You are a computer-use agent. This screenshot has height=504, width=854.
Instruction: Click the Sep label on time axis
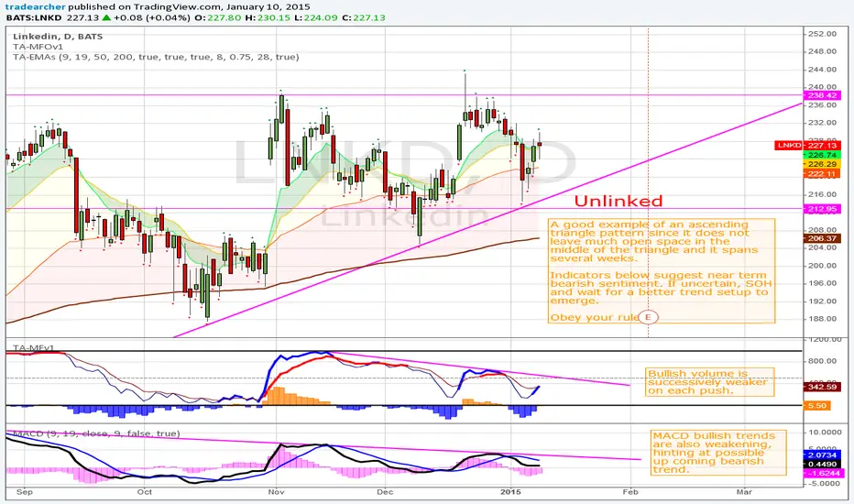point(25,491)
